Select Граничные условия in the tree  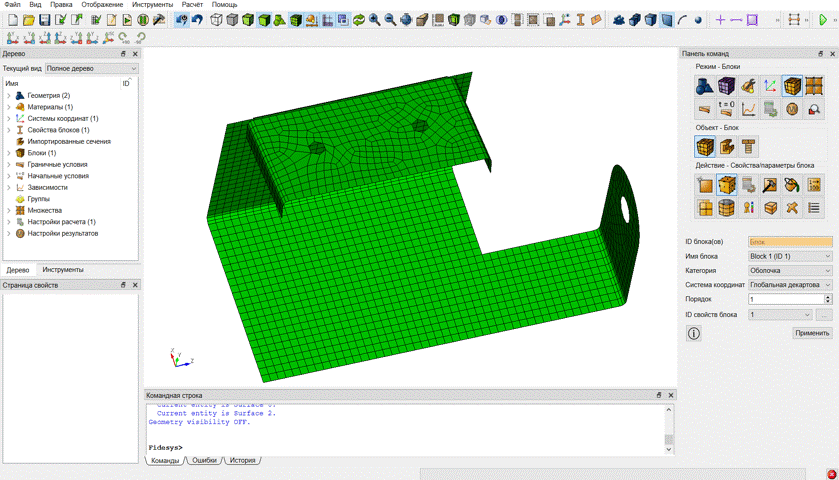(57, 165)
